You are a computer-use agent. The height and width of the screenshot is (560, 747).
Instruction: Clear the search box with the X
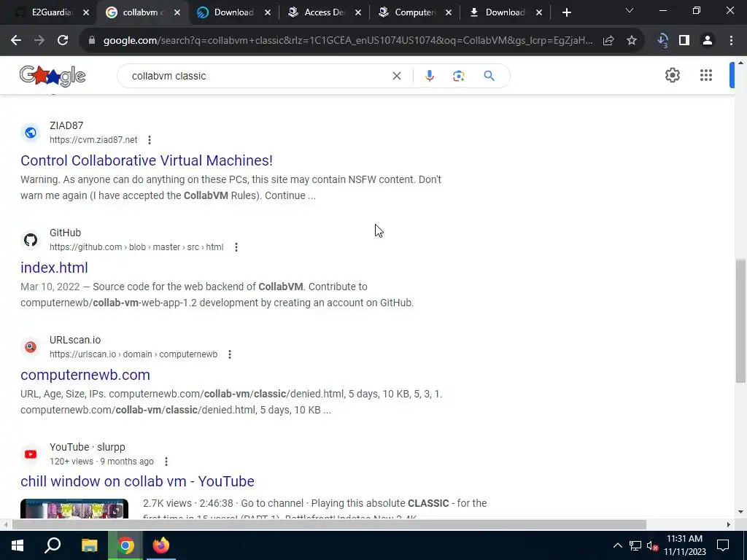[396, 76]
